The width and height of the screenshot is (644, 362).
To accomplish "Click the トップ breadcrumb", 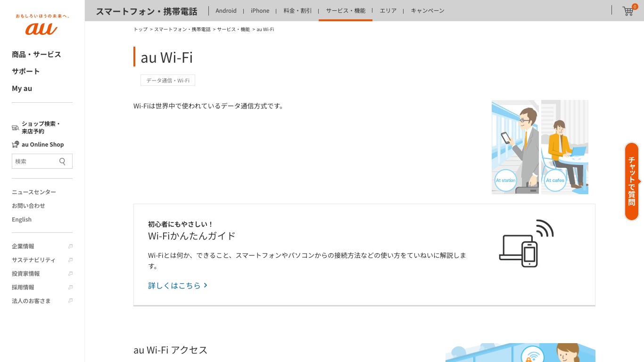I will [x=140, y=29].
